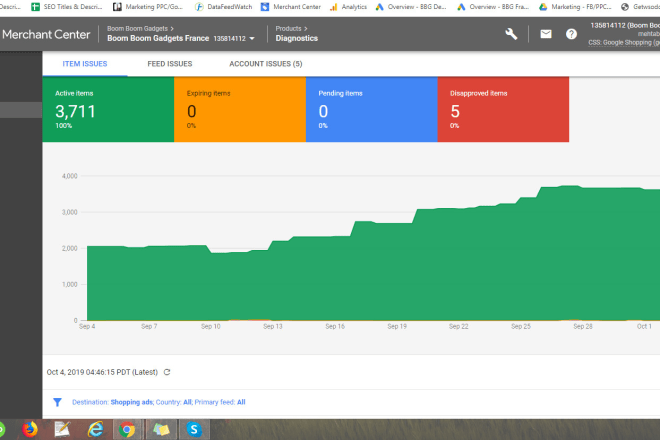Open the notepad app in taskbar
The height and width of the screenshot is (440, 660).
(x=62, y=429)
